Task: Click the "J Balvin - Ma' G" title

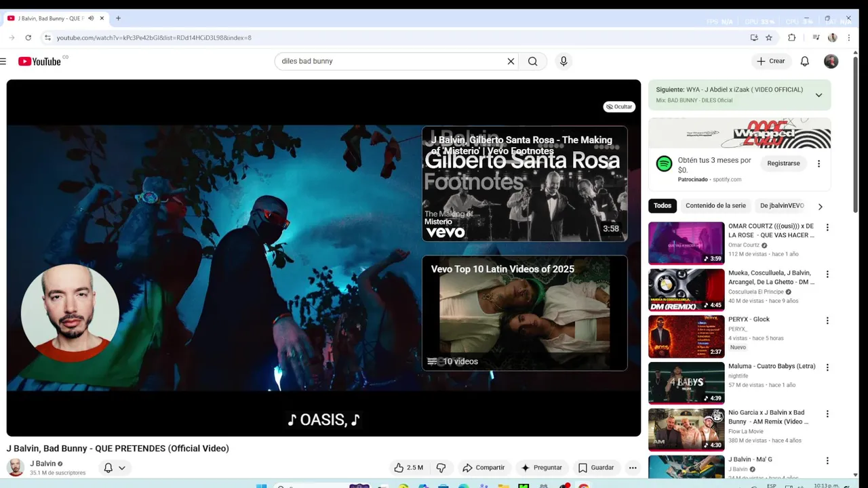Action: coord(750,460)
